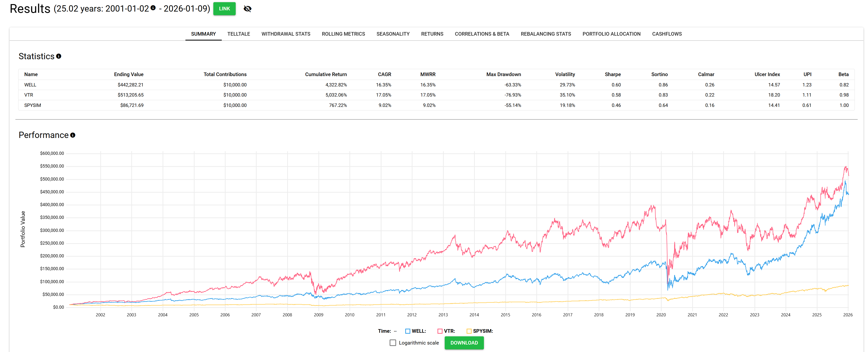This screenshot has height=352, width=868.
Task: Toggle SPYSIM series in chart legend
Action: (469, 331)
